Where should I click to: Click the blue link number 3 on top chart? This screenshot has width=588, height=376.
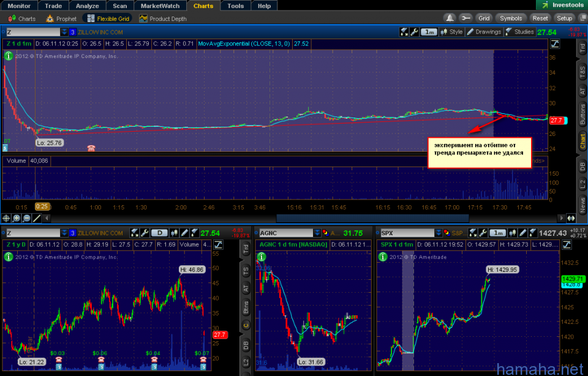click(73, 32)
